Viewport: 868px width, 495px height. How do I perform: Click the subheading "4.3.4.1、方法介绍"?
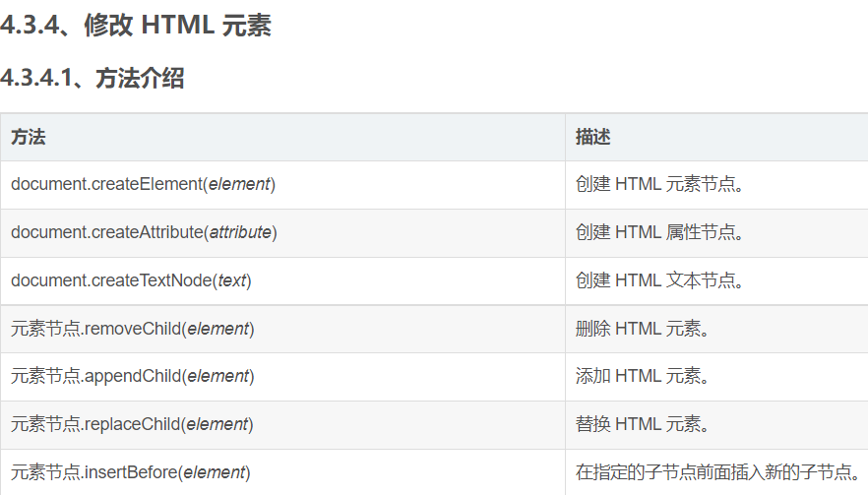(93, 79)
